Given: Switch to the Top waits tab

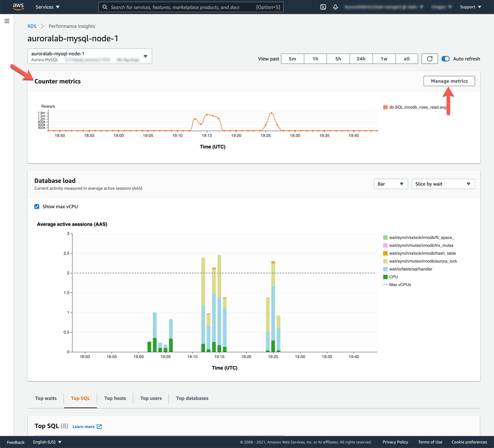Looking at the screenshot, I should [46, 398].
